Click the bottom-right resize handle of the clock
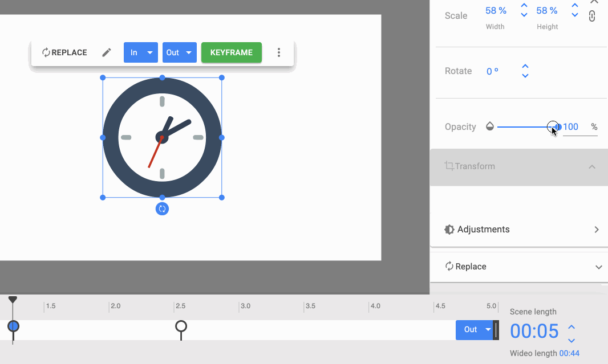 click(x=222, y=198)
